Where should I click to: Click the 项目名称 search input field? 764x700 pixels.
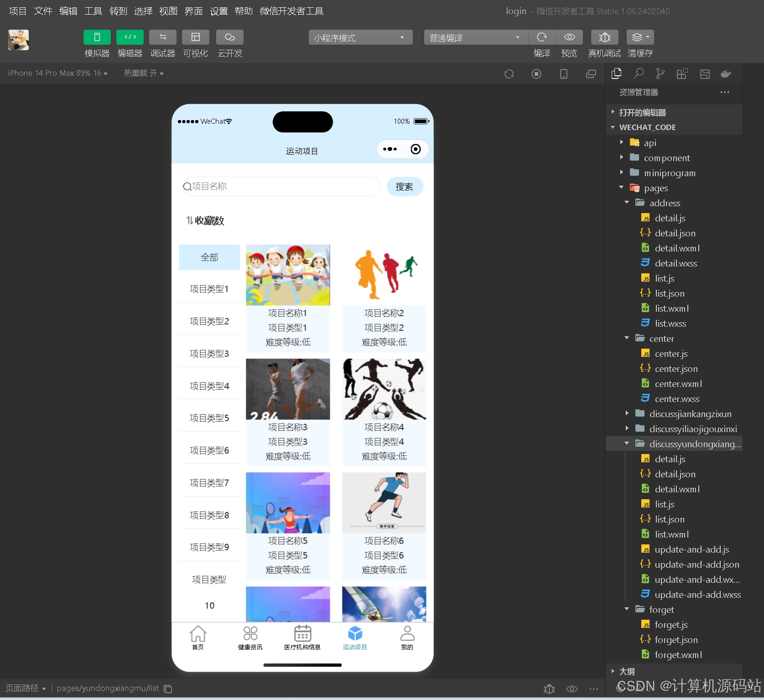tap(281, 186)
